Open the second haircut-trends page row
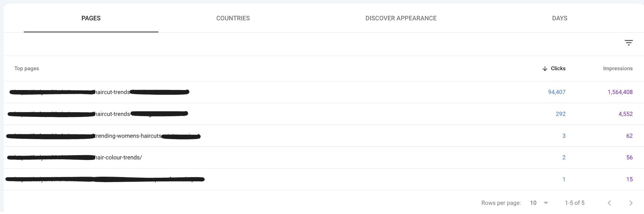 click(112, 114)
